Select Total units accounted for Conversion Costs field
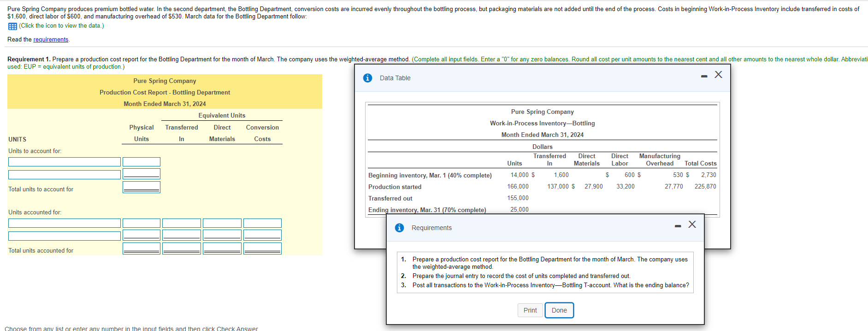Viewport: 868px width, 331px height. (262, 248)
